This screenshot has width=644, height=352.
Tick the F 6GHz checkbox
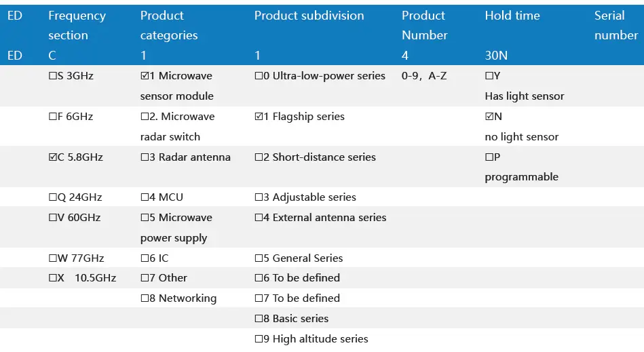pos(52,117)
